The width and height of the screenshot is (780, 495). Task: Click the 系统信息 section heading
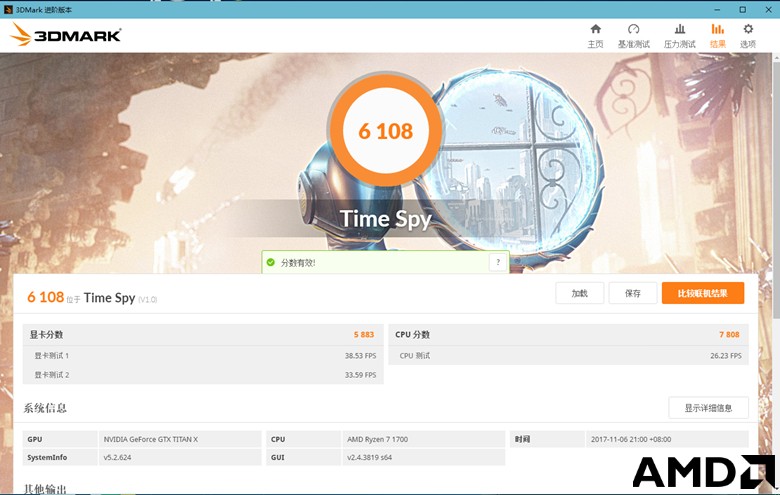pos(45,408)
